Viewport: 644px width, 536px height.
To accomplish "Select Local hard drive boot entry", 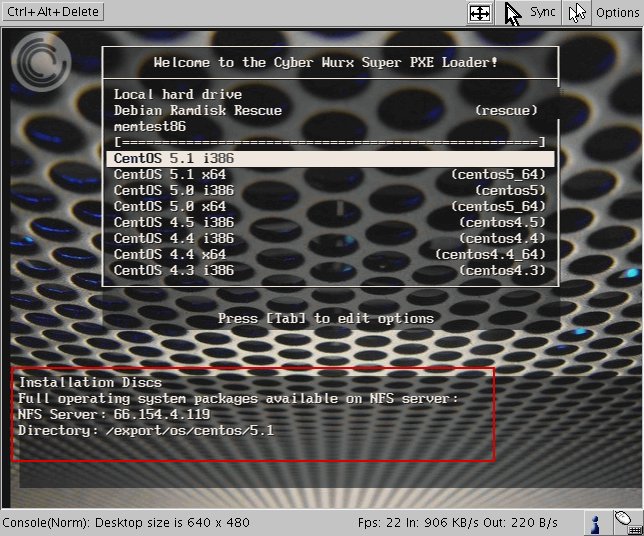I will (330, 94).
